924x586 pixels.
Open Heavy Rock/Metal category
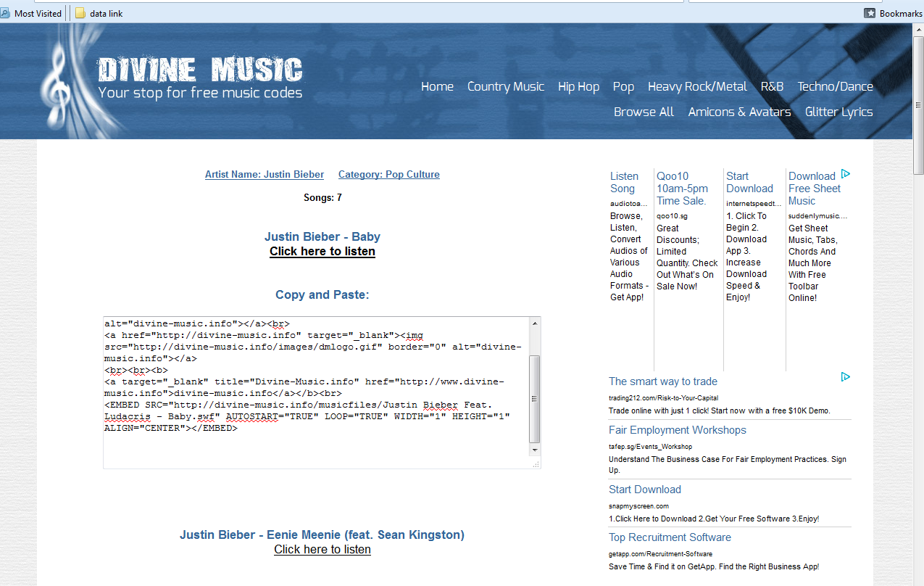(697, 86)
